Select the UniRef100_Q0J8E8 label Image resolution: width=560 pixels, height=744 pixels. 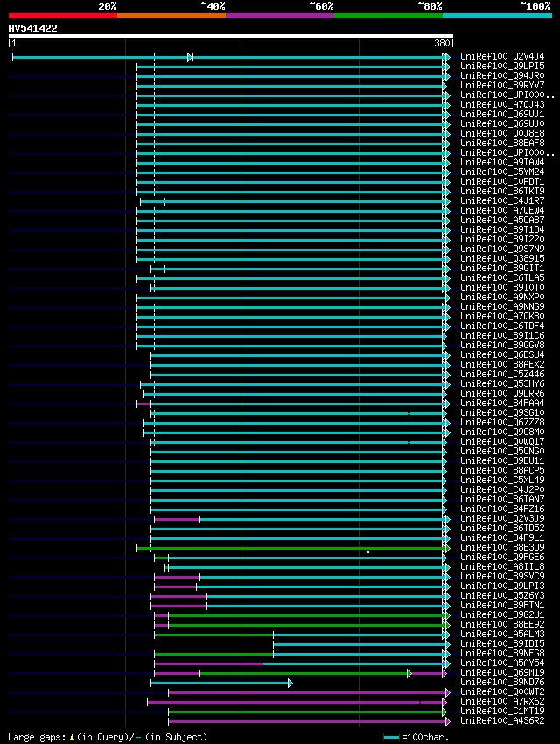pyautogui.click(x=502, y=133)
